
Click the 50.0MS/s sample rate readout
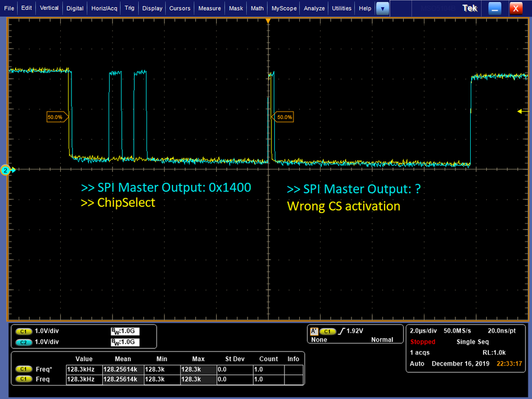click(457, 331)
